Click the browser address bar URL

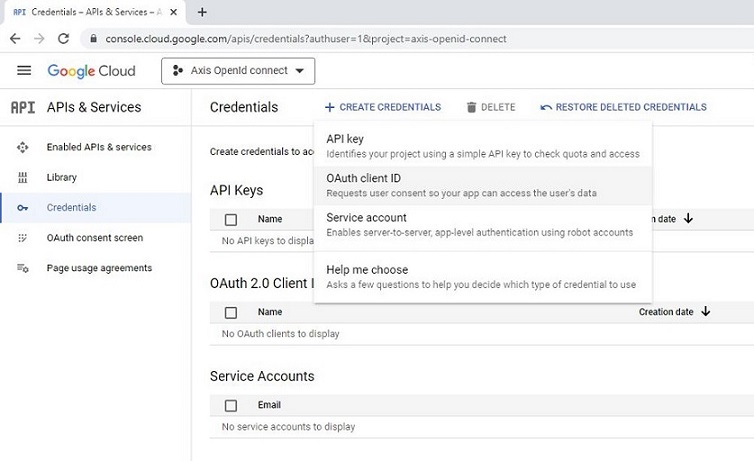306,39
